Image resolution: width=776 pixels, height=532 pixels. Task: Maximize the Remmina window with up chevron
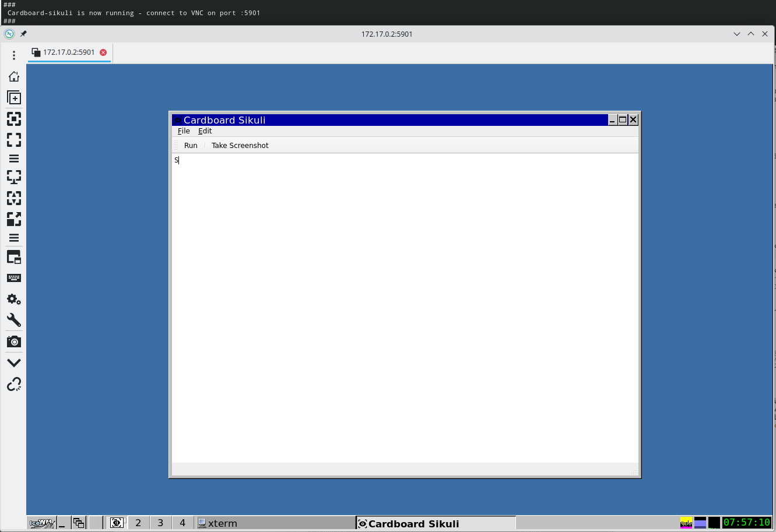[x=751, y=34]
